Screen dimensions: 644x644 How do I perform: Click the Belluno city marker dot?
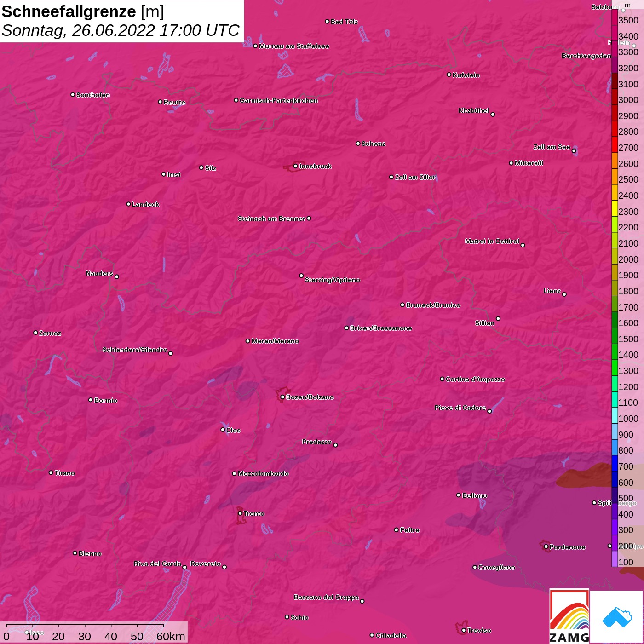pos(459,495)
